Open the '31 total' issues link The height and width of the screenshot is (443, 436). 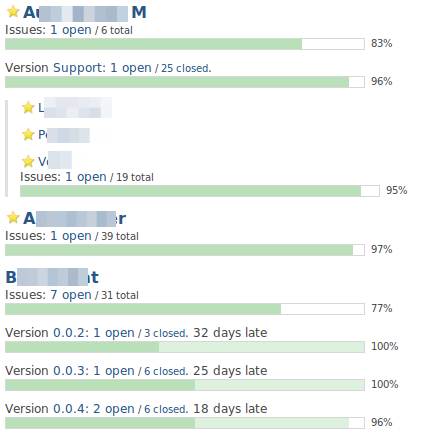[x=120, y=295]
